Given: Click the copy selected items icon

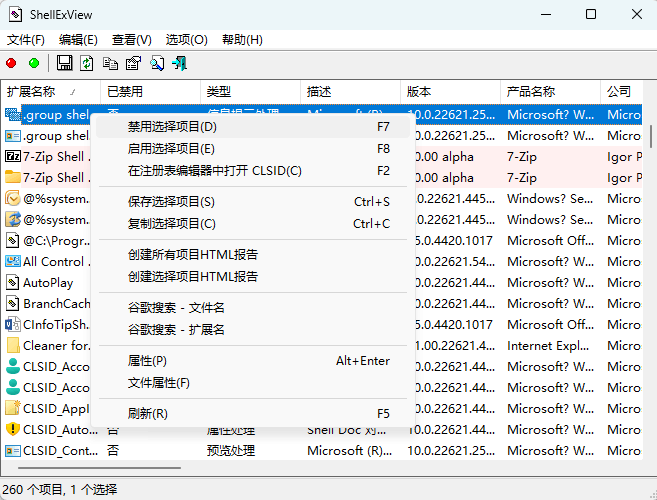Looking at the screenshot, I should pyautogui.click(x=110, y=64).
